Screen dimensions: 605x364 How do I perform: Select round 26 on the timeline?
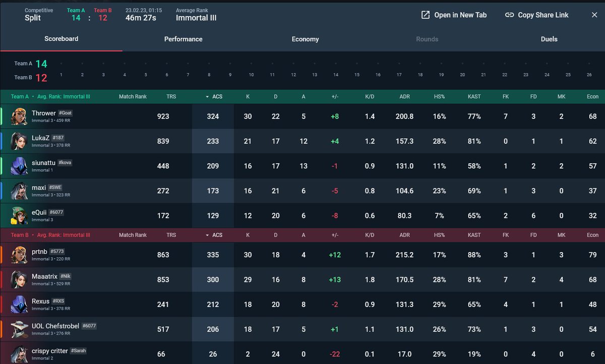(x=589, y=75)
